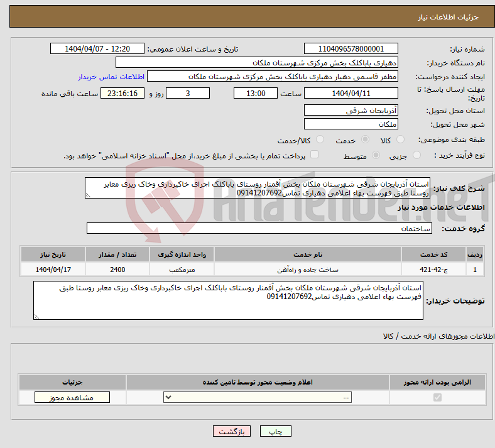Toggle the اسناد خزانه اسلامی payment checkbox
495x448 pixels.
click(315, 155)
